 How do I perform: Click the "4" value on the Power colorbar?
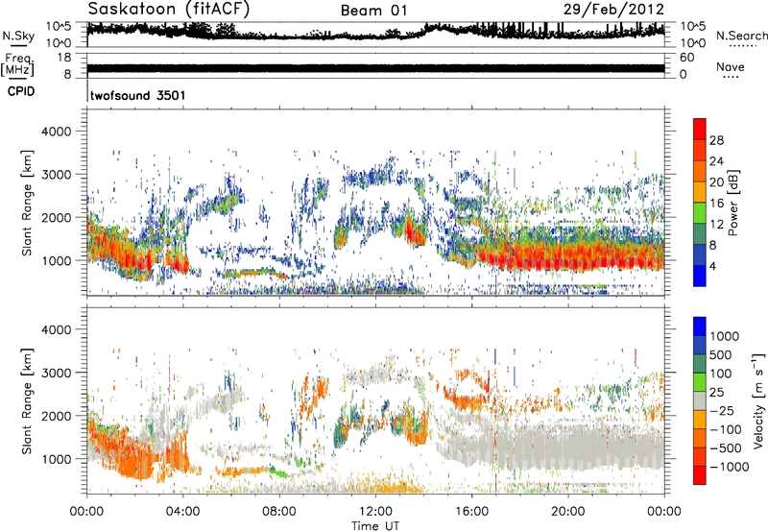[x=712, y=266]
